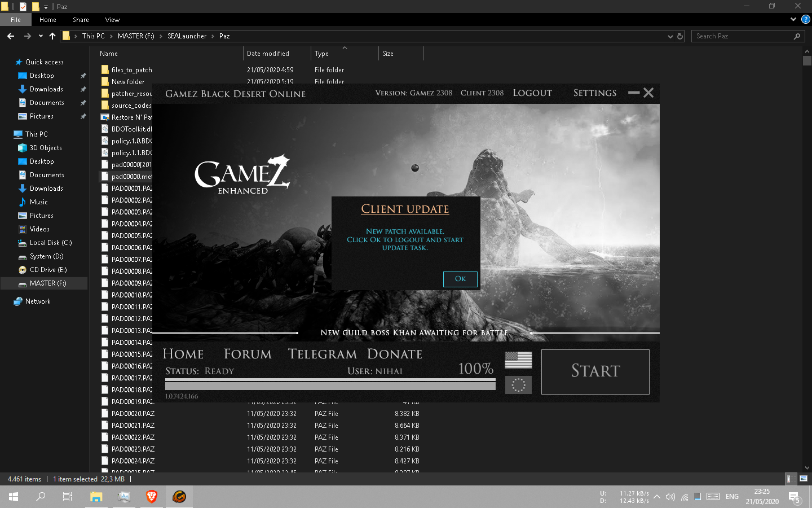812x508 pixels.
Task: Open the View ribbon tab
Action: click(x=112, y=20)
